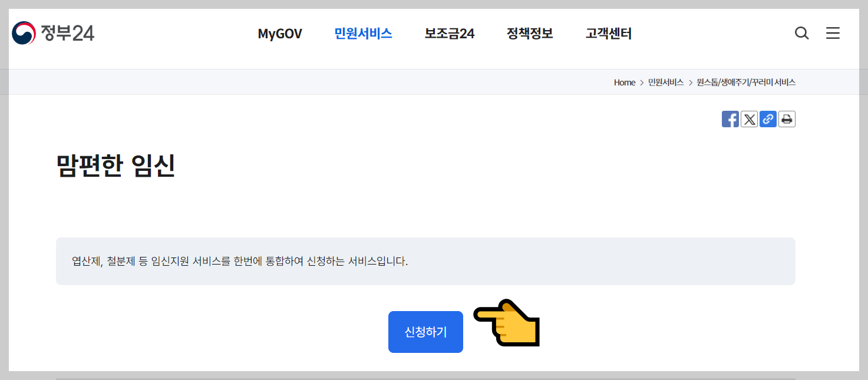
Task: Select the service description text box
Action: tap(425, 261)
